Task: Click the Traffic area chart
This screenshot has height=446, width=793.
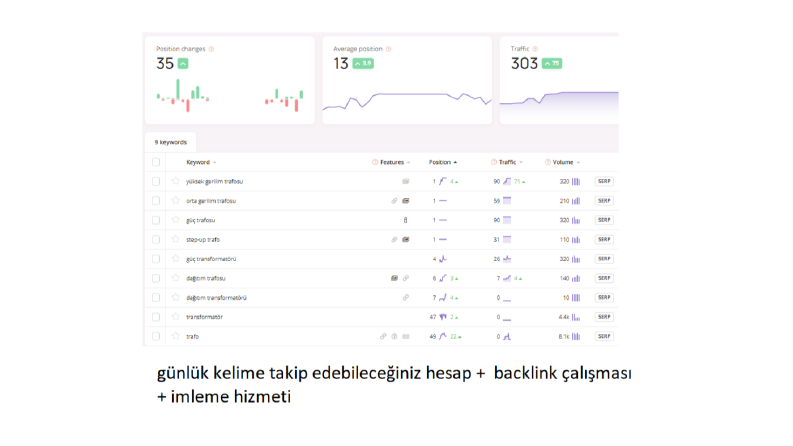Action: 559,106
